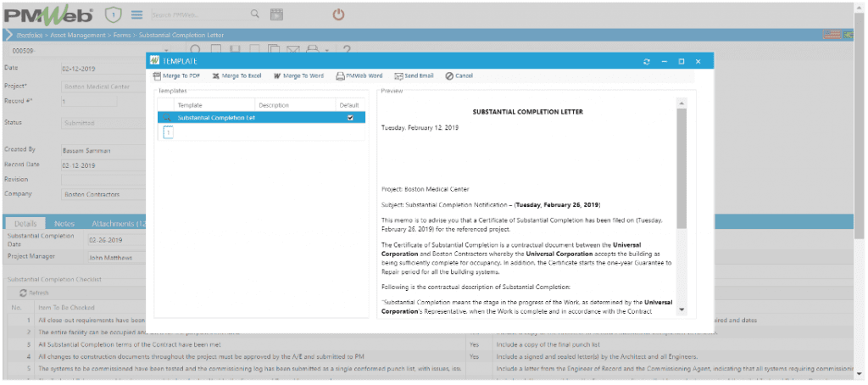The height and width of the screenshot is (385, 868).
Task: Click Substantial Completion Letter breadcrumb
Action: click(x=181, y=35)
